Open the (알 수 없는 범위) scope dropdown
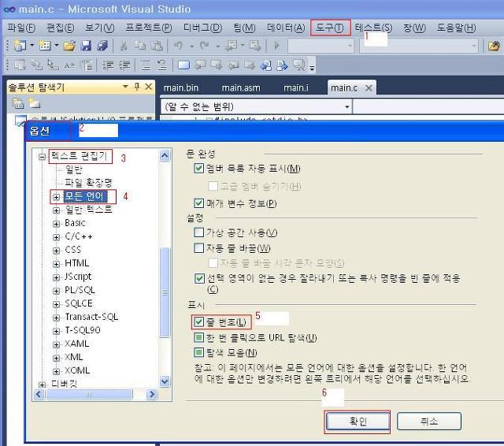504x446 pixels. [346, 106]
